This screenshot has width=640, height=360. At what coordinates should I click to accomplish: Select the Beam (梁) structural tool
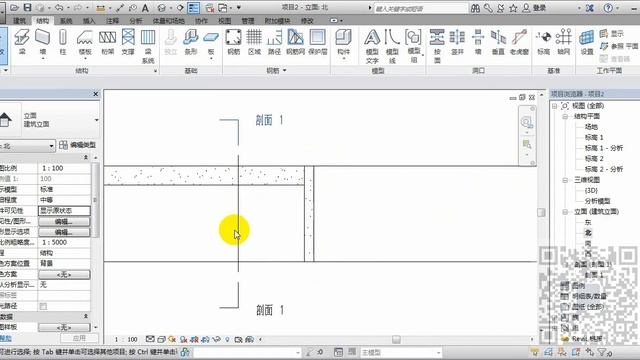pyautogui.click(x=22, y=42)
